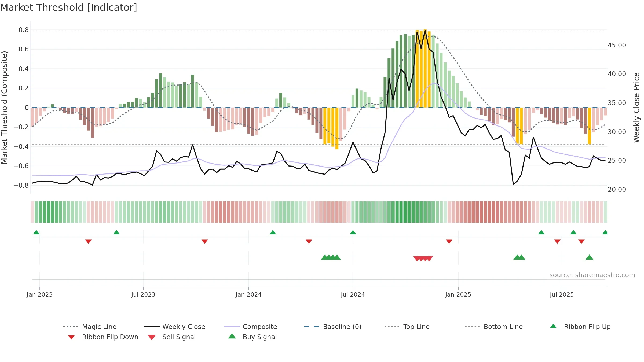Click the ribbon flip down marker near December 2024

(x=449, y=242)
